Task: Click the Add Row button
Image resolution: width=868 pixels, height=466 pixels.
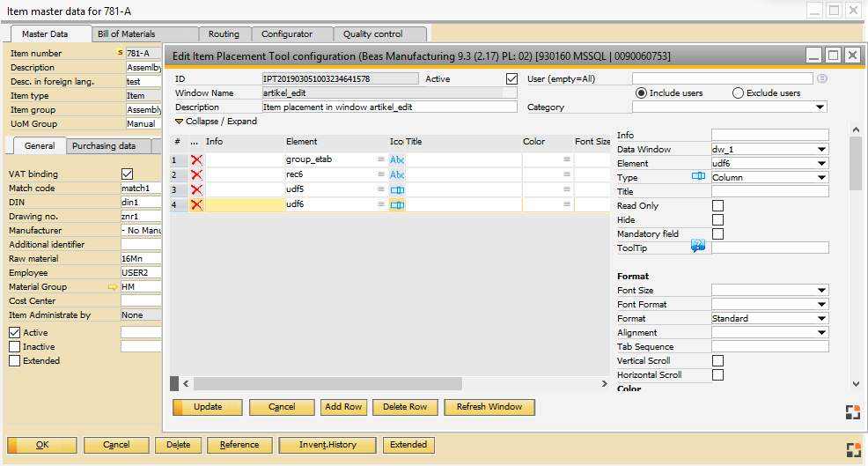Action: pyautogui.click(x=343, y=407)
